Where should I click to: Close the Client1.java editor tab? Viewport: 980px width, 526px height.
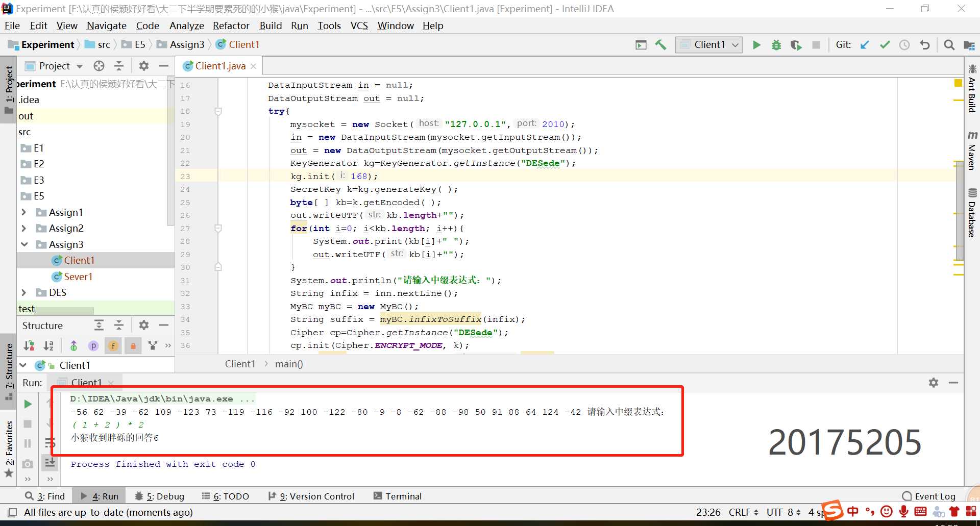[x=253, y=66]
